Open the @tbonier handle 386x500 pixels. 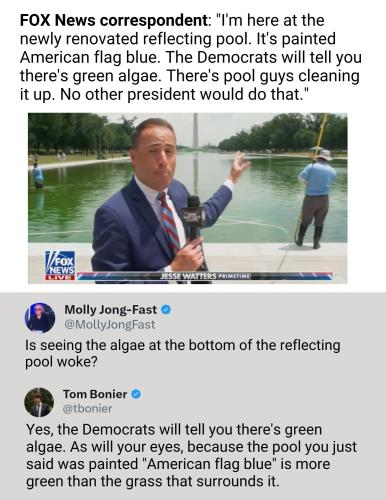[87, 408]
